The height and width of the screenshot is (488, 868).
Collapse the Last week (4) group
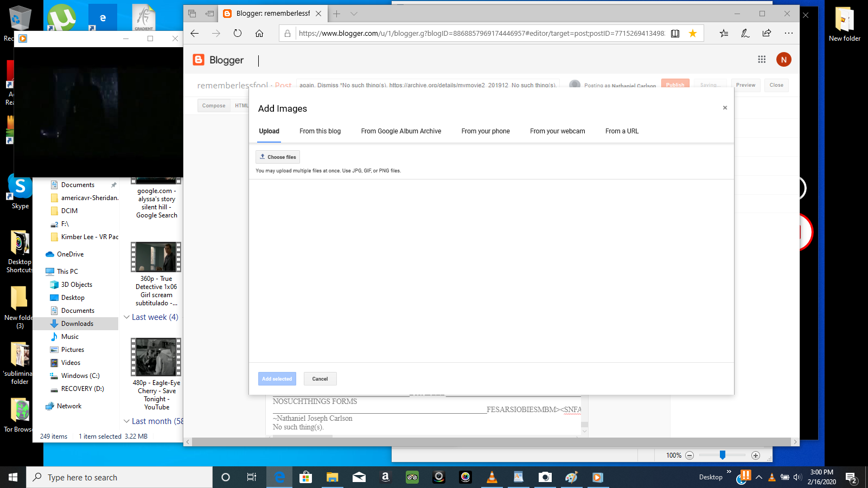pos(126,317)
